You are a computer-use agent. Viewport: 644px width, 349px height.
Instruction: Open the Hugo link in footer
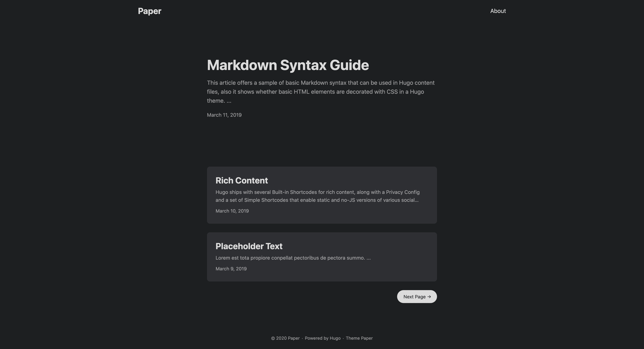[335, 338]
